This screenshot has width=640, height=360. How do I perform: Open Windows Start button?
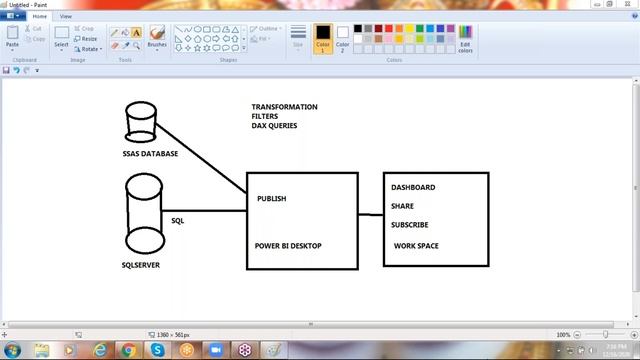tap(12, 350)
